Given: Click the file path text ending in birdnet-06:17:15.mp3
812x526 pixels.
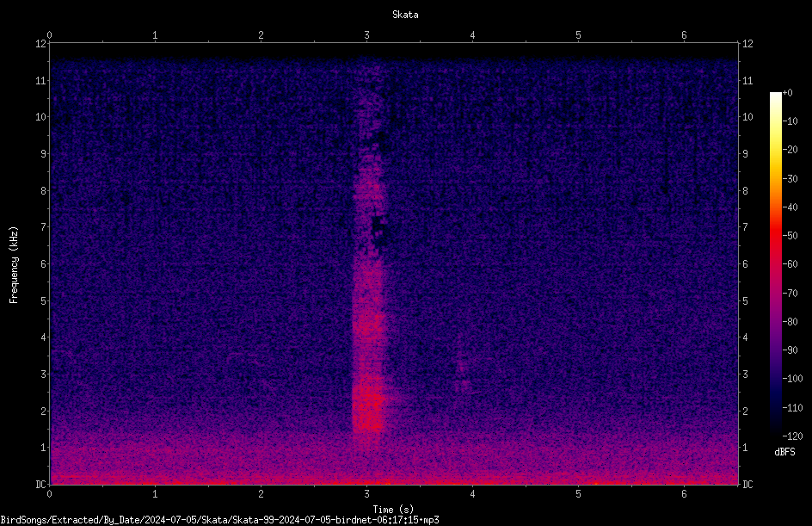Looking at the screenshot, I should (219, 520).
